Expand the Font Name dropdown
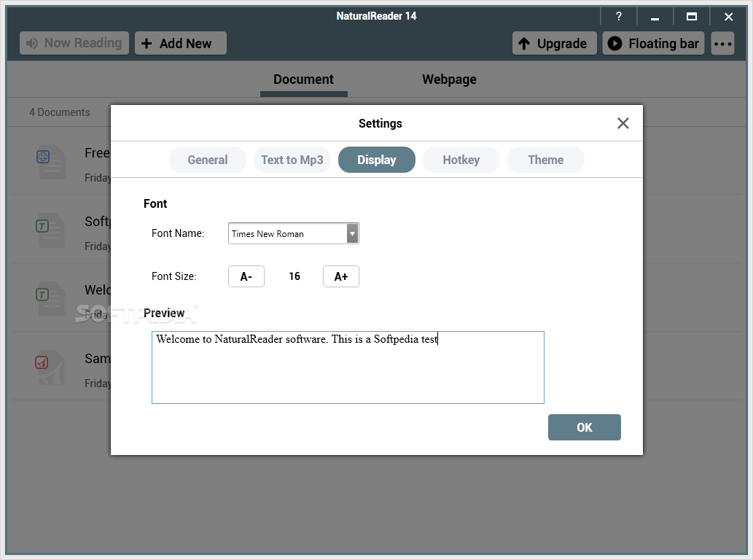 point(353,234)
